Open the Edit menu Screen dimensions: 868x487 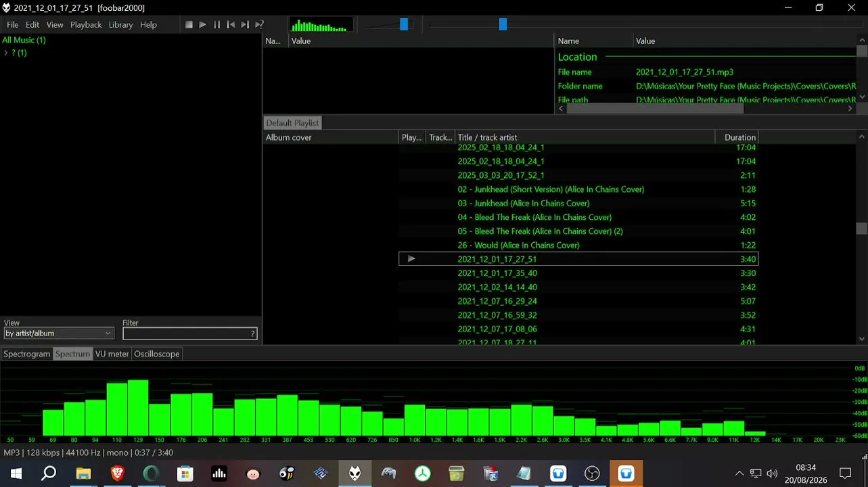32,25
